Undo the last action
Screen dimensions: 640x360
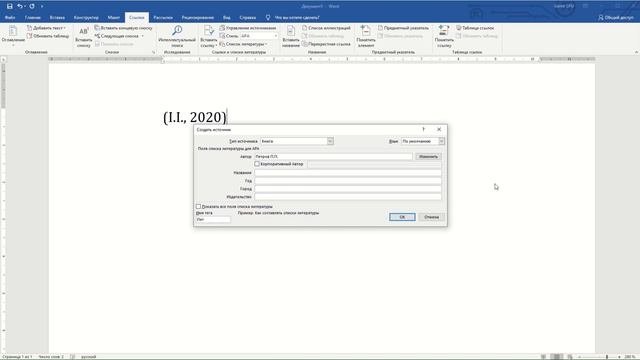[x=19, y=6]
